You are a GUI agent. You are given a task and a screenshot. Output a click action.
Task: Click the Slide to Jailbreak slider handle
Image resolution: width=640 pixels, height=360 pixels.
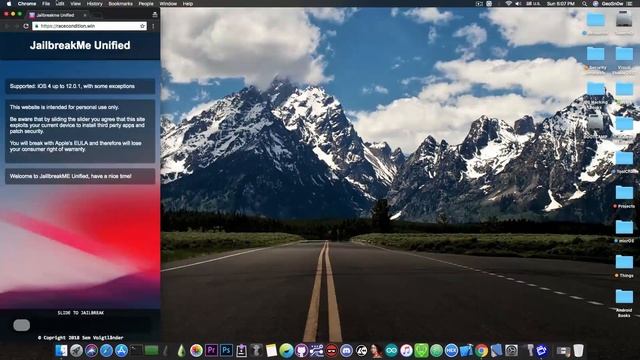pyautogui.click(x=22, y=325)
